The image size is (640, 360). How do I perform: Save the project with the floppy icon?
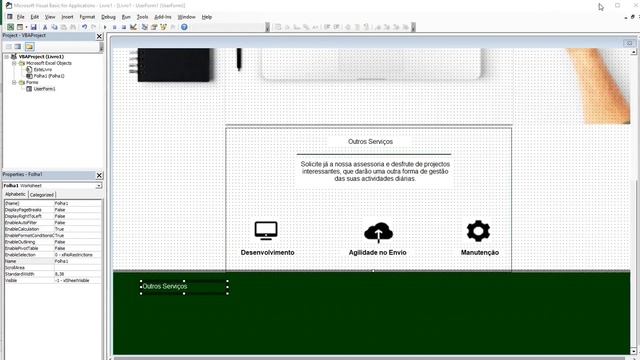click(33, 27)
